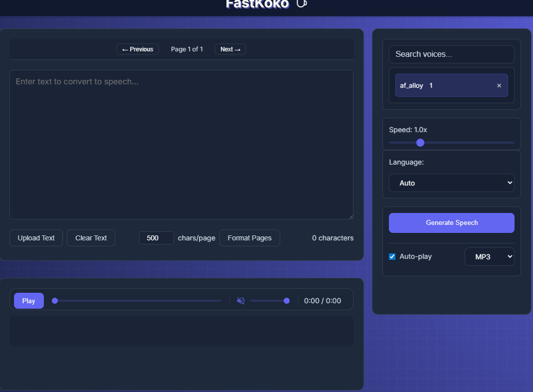
Task: Click the Speed slider handle
Action: point(420,143)
